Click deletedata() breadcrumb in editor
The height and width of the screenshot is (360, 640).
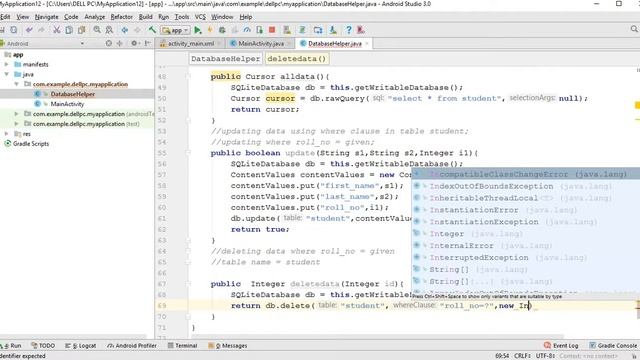[x=297, y=59]
